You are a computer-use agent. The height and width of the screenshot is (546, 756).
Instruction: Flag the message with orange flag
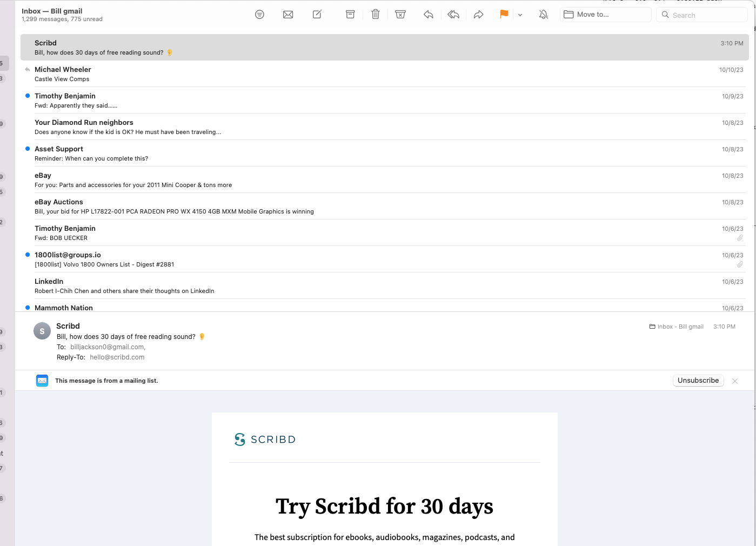point(504,15)
